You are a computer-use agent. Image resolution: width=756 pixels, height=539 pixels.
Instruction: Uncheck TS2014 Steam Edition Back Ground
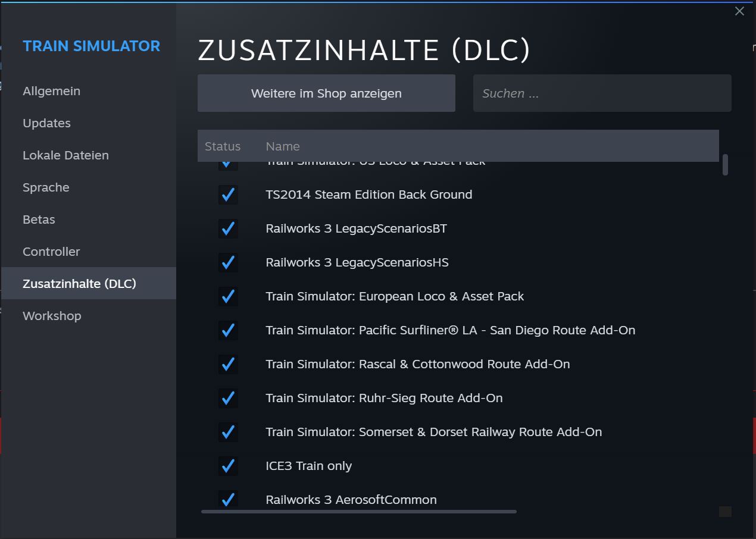coord(228,195)
